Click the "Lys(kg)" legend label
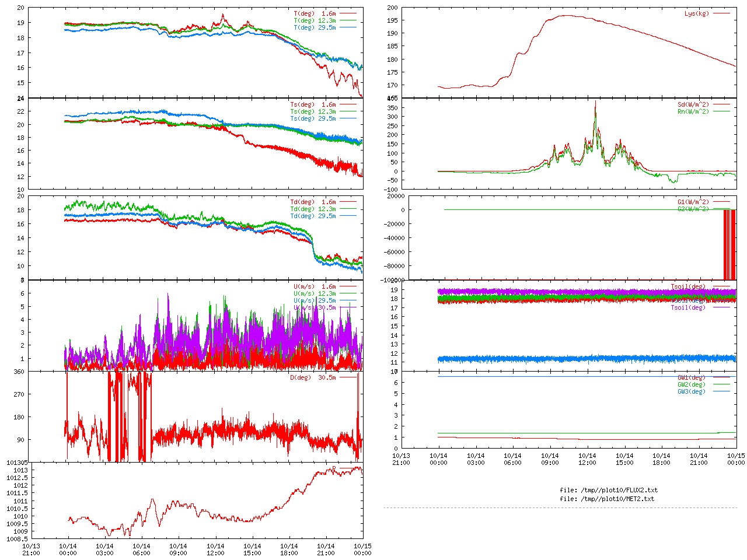 click(697, 13)
